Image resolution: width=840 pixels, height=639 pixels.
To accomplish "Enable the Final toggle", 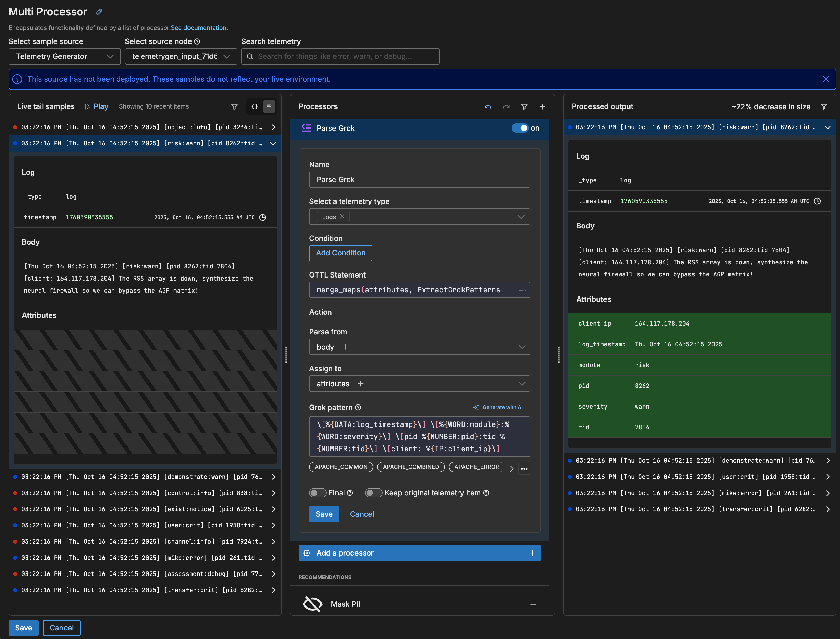I will [318, 493].
